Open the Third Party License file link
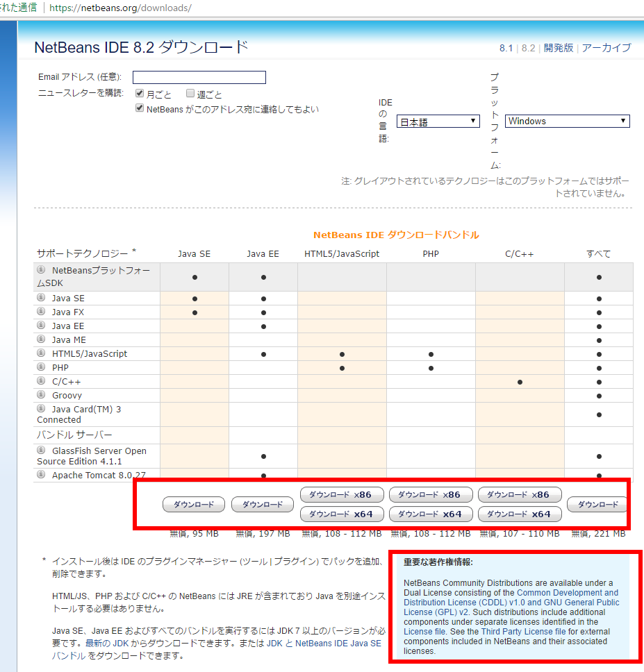644x672 pixels. click(524, 632)
